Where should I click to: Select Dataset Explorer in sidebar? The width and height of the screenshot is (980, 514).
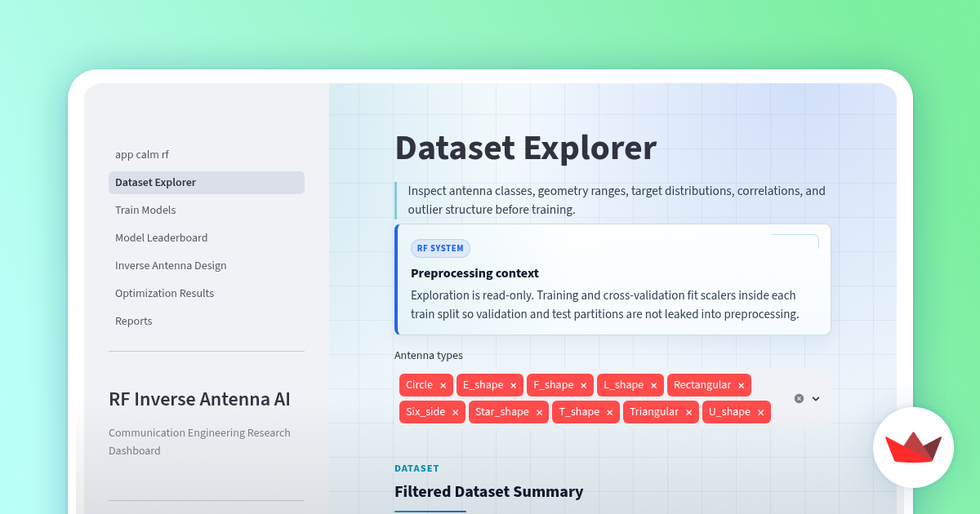pos(206,183)
